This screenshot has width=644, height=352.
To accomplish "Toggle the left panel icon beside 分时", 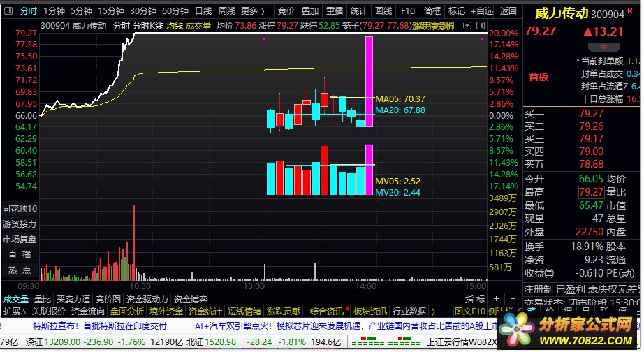I will pyautogui.click(x=8, y=10).
